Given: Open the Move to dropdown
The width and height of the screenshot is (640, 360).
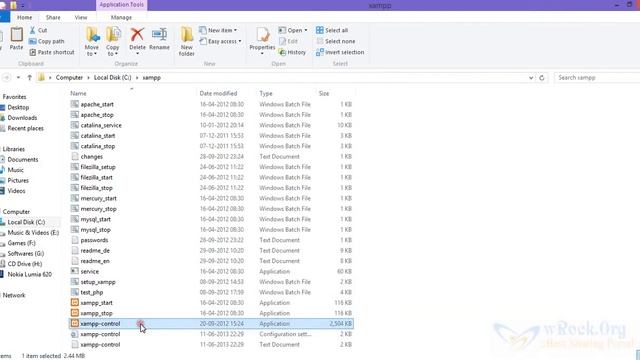Looking at the screenshot, I should click(x=92, y=42).
